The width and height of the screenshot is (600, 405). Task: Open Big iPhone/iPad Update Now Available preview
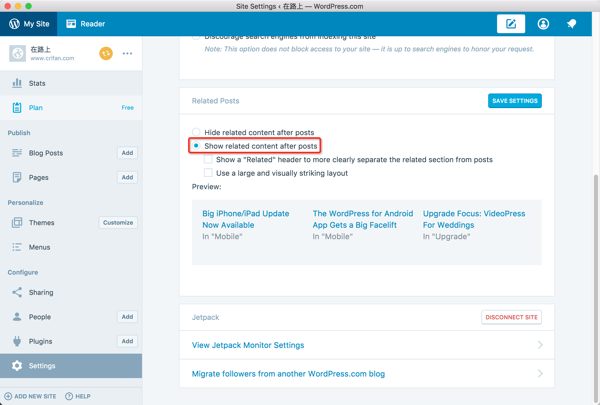246,219
